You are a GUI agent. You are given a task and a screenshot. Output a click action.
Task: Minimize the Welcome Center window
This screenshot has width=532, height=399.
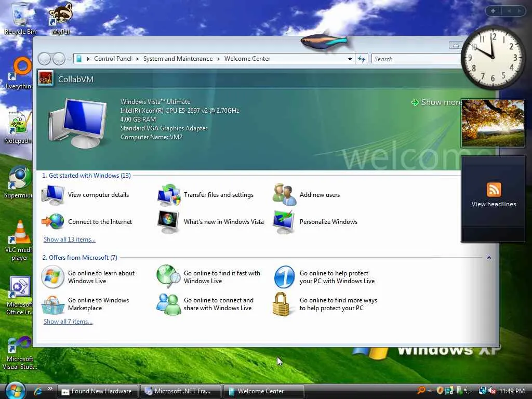click(456, 45)
